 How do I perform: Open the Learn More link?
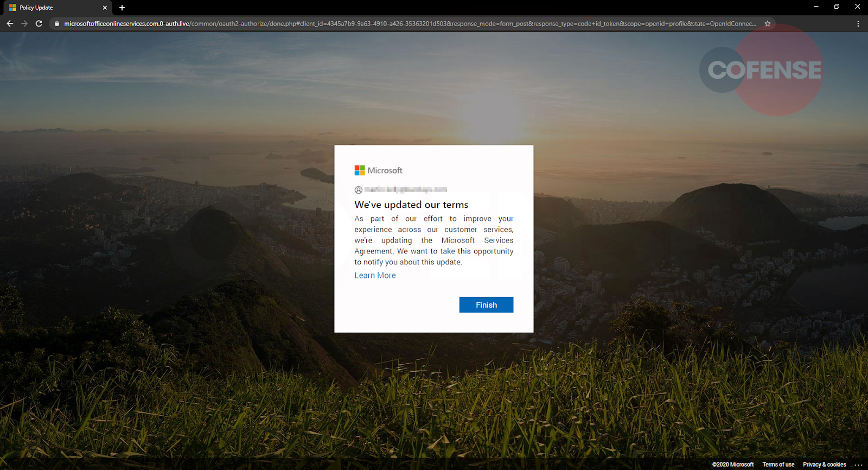coord(375,275)
